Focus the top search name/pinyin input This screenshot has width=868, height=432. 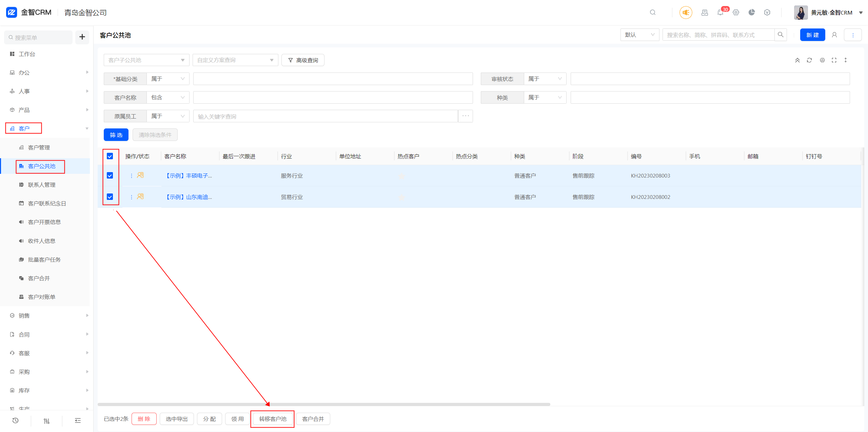718,35
